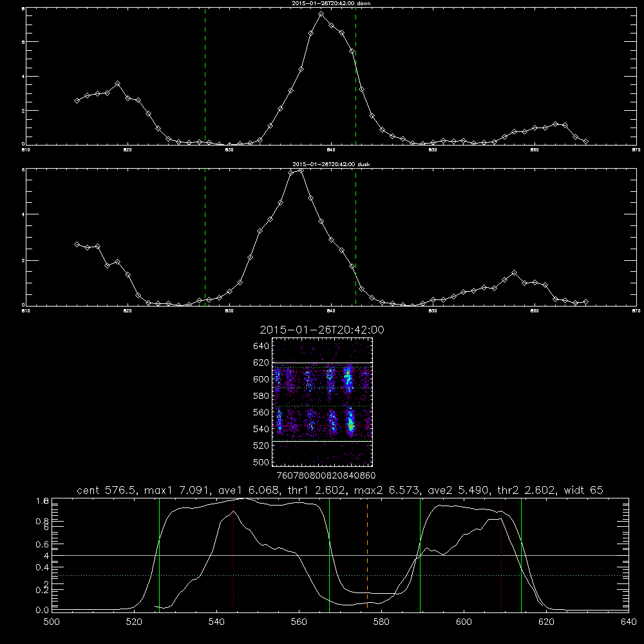Image resolution: width=644 pixels, height=644 pixels.
Task: Click the '0.0' y-axis label of the bottom plot
Action: [x=42, y=611]
